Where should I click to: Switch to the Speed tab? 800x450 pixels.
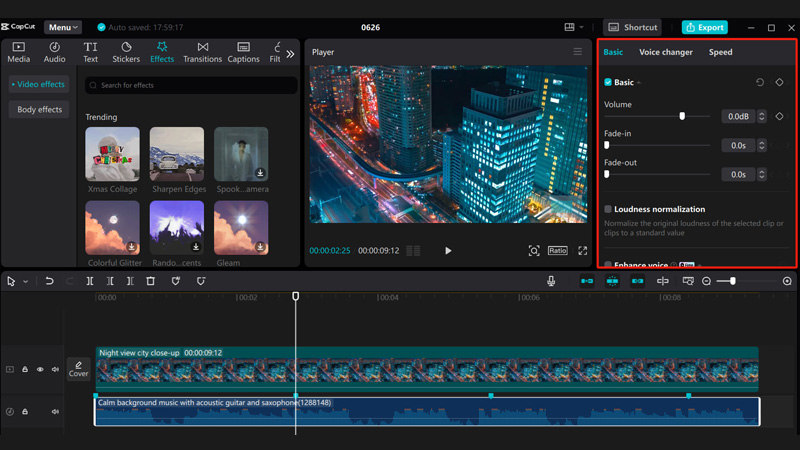tap(720, 52)
